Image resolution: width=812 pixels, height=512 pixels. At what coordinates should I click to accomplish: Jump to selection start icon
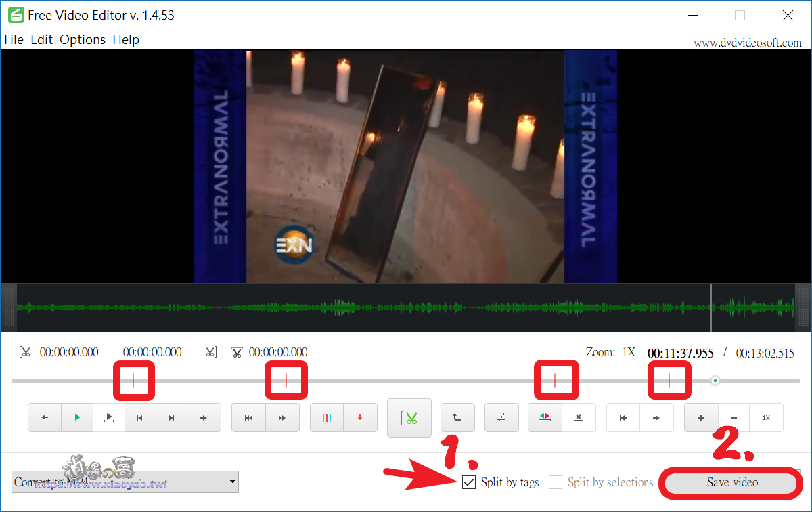click(x=623, y=418)
